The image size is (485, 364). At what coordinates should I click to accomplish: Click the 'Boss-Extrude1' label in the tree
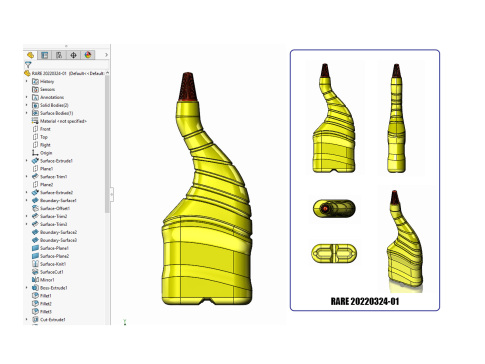pos(54,288)
